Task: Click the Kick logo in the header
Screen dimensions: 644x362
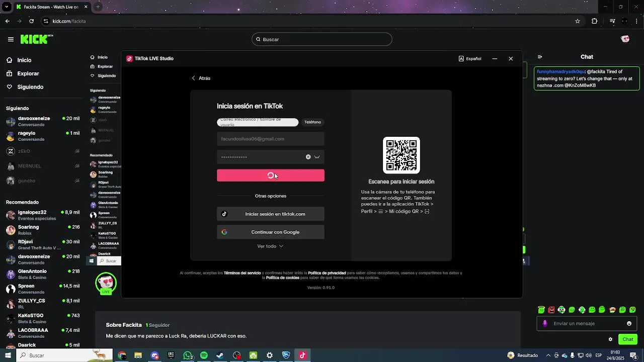Action: pos(37,39)
